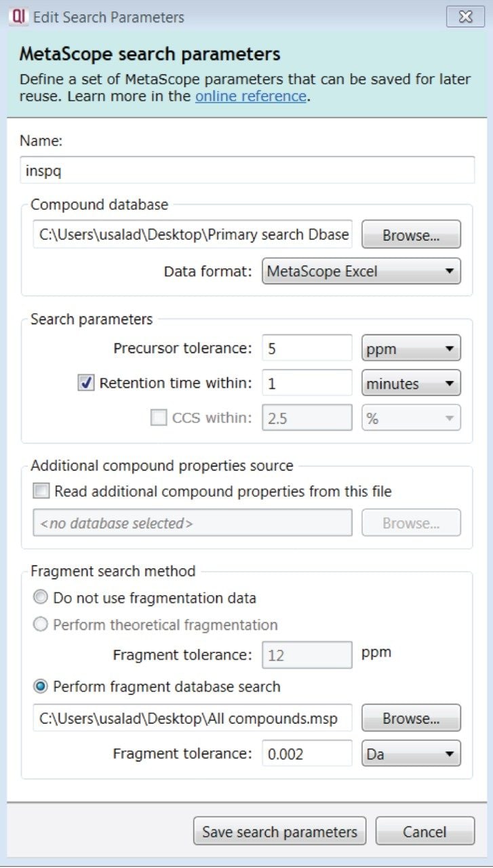This screenshot has width=493, height=868.
Task: Enable the CCS within checkbox
Action: 158,418
